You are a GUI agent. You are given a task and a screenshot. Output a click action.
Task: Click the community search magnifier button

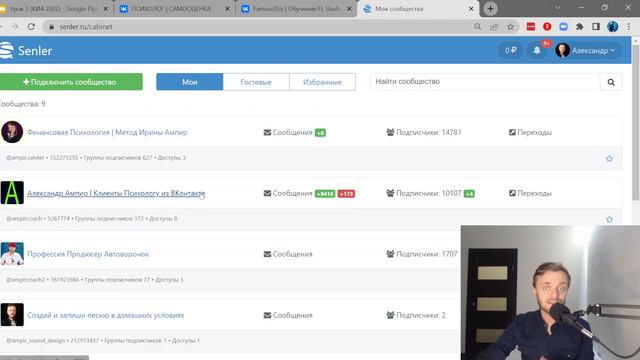(x=611, y=82)
